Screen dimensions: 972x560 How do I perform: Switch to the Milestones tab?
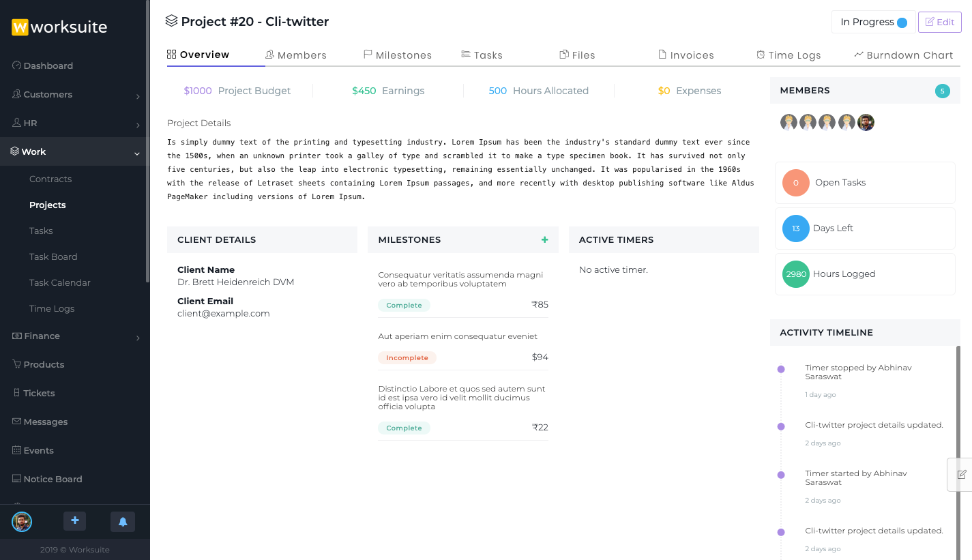[x=397, y=55]
